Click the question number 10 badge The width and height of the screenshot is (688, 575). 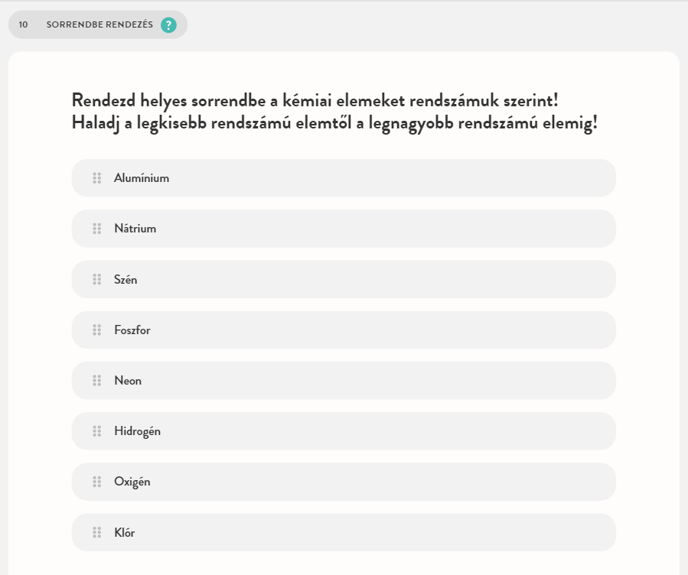23,25
